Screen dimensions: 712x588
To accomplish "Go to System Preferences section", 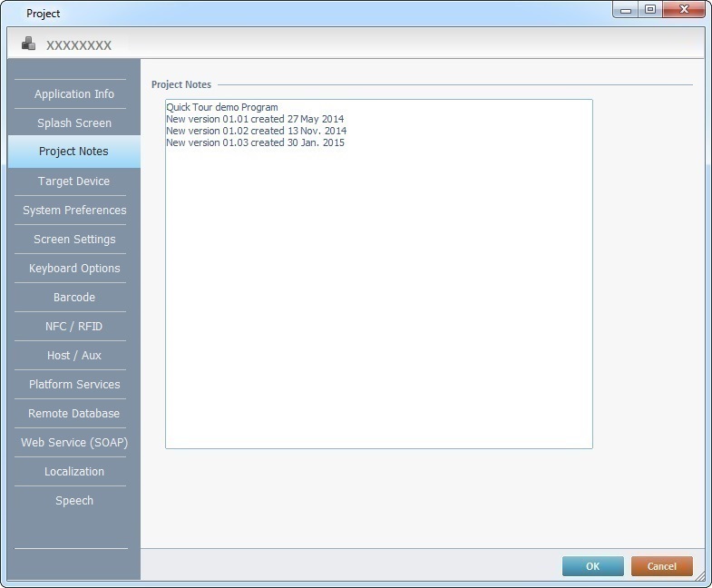I will tap(74, 211).
